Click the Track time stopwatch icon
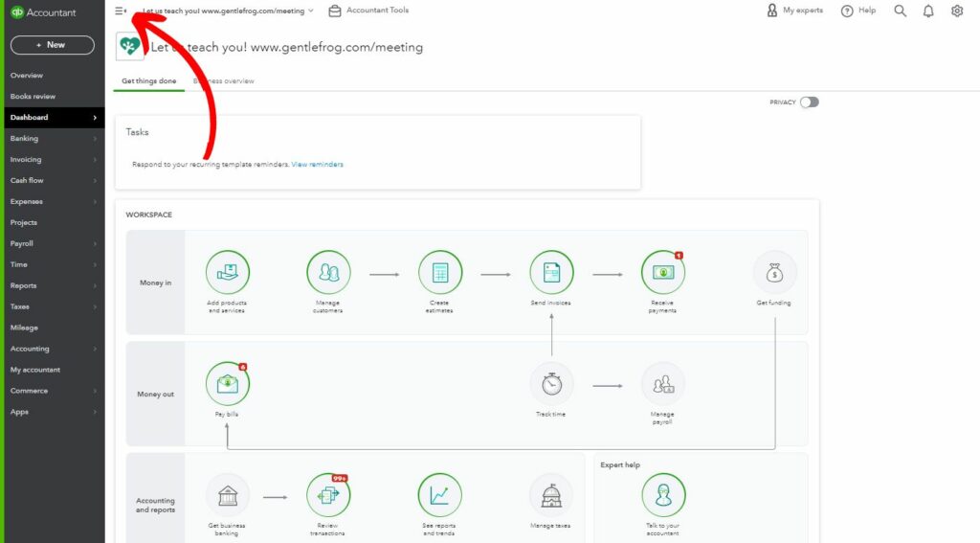980x543 pixels. point(551,384)
